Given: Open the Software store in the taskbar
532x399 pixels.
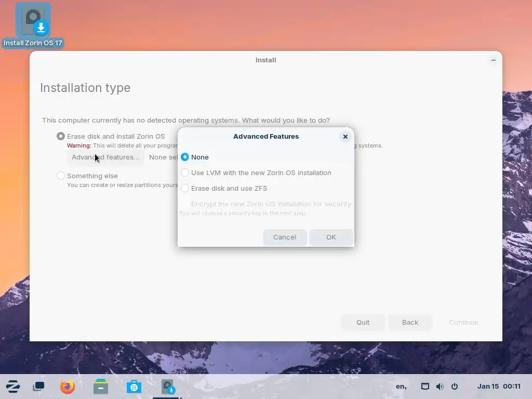Looking at the screenshot, I should 134,387.
